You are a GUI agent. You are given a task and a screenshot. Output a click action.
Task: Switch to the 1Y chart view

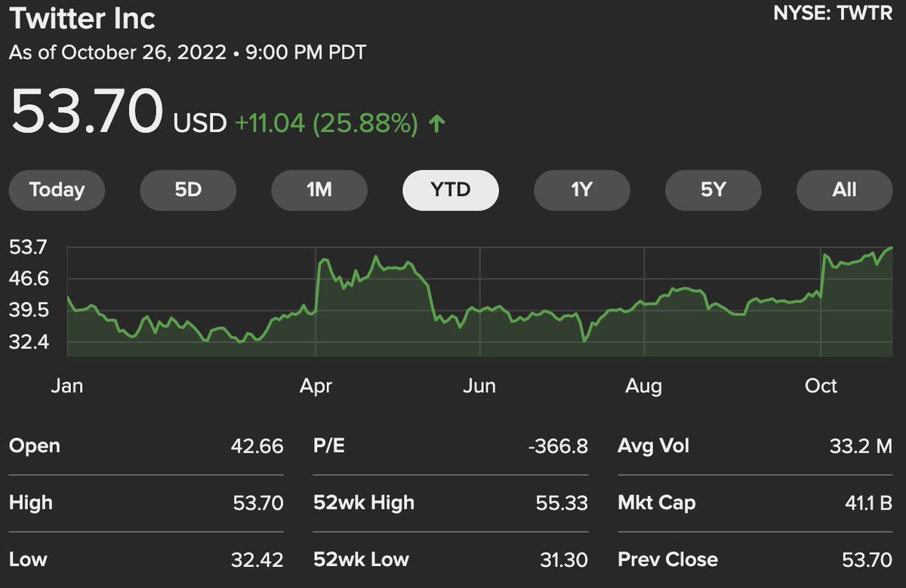(581, 189)
